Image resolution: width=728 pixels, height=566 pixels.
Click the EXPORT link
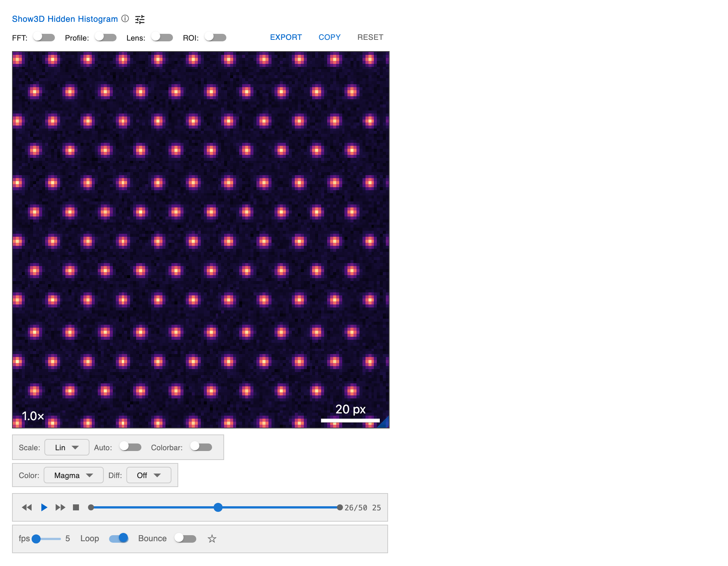[286, 37]
